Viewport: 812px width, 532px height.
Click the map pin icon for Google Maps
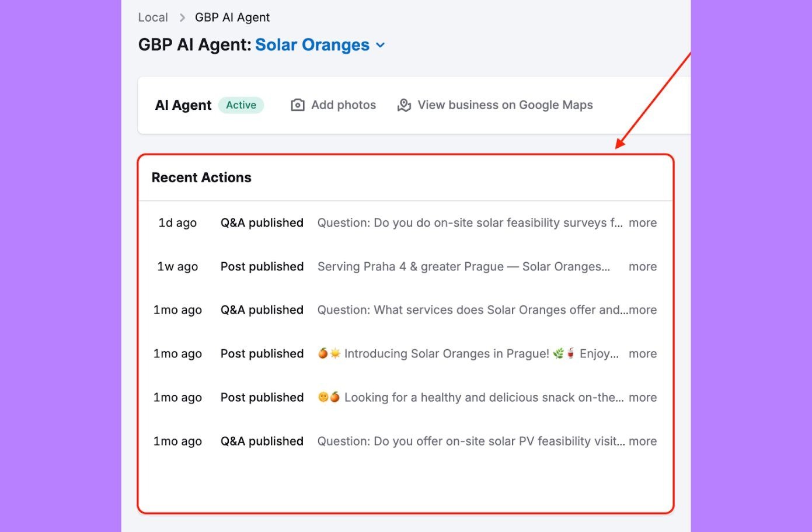point(404,105)
